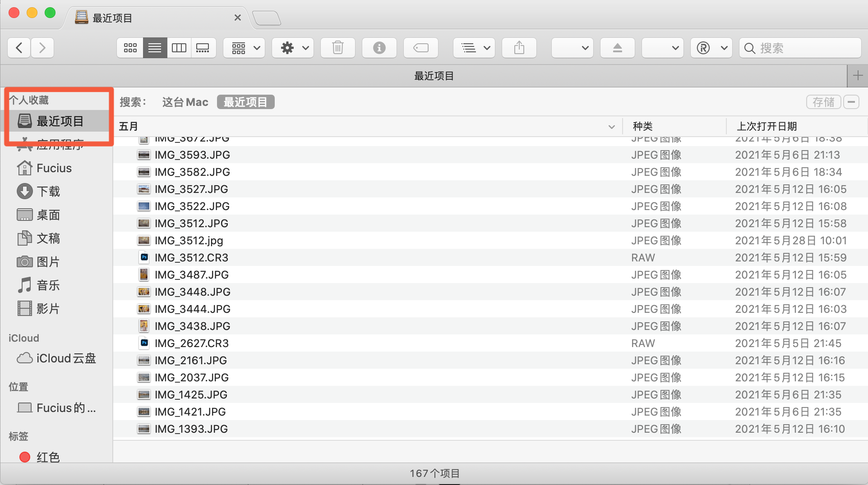
Task: Open 文稿 documents in sidebar
Action: click(57, 238)
